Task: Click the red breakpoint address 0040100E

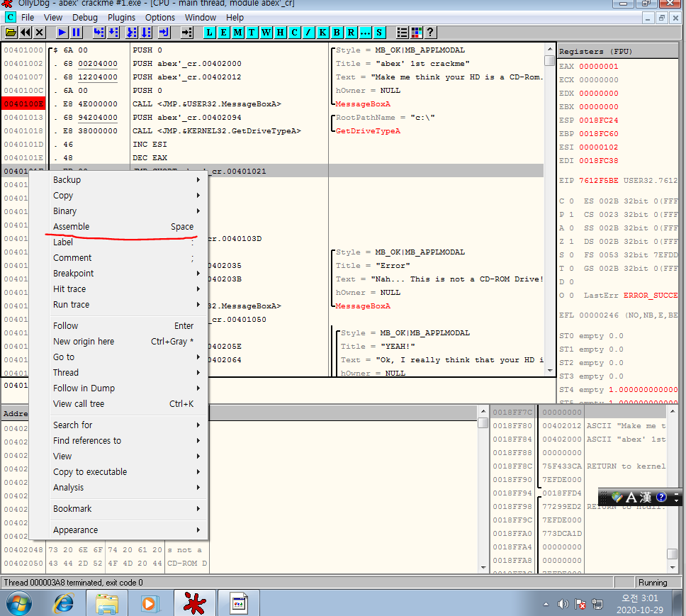Action: click(23, 104)
